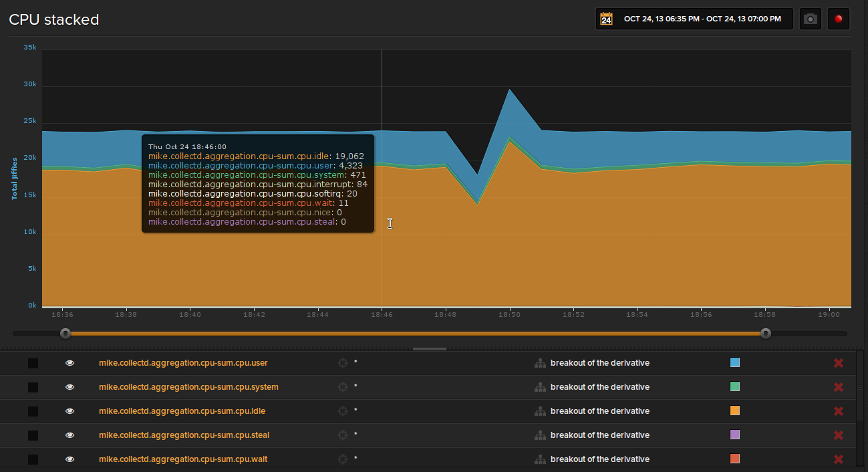Take a snapshot using the camera icon
868x472 pixels.
coord(810,18)
